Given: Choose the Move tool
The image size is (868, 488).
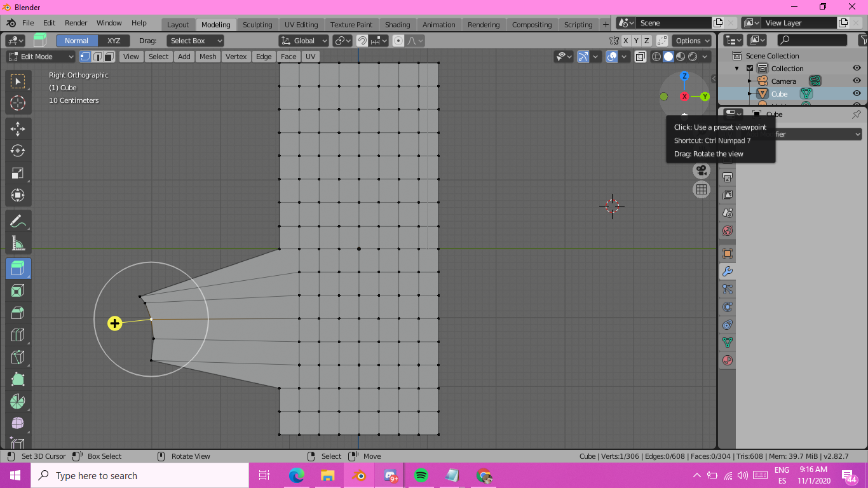Looking at the screenshot, I should [18, 129].
